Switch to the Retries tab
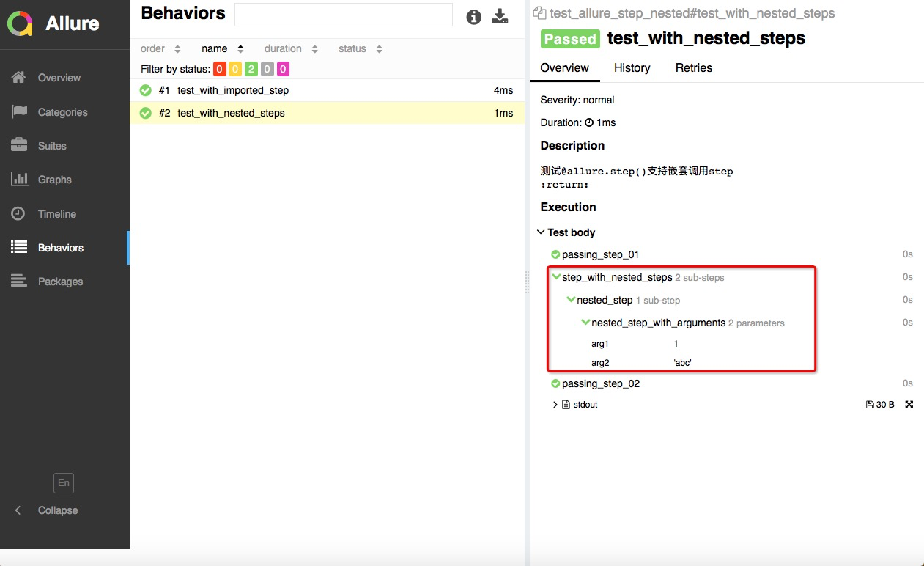924x566 pixels. [x=694, y=67]
